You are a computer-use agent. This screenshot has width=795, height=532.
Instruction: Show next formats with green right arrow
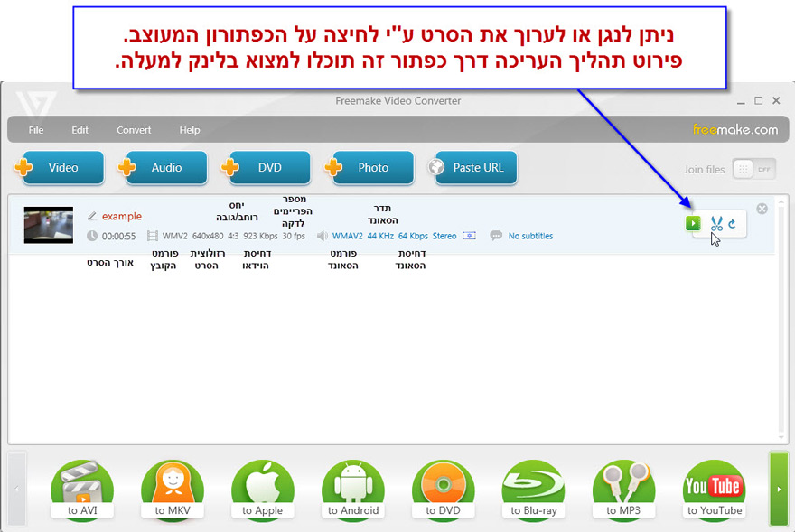779,489
